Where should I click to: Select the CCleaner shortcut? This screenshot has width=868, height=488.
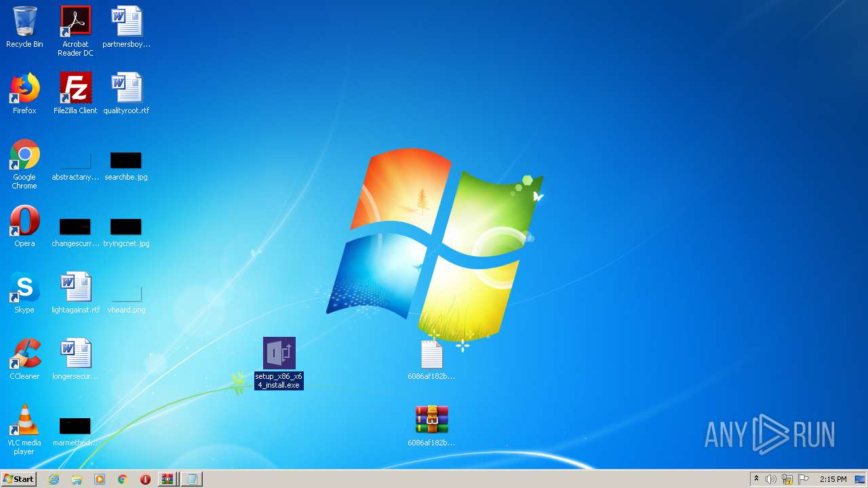[x=24, y=359]
